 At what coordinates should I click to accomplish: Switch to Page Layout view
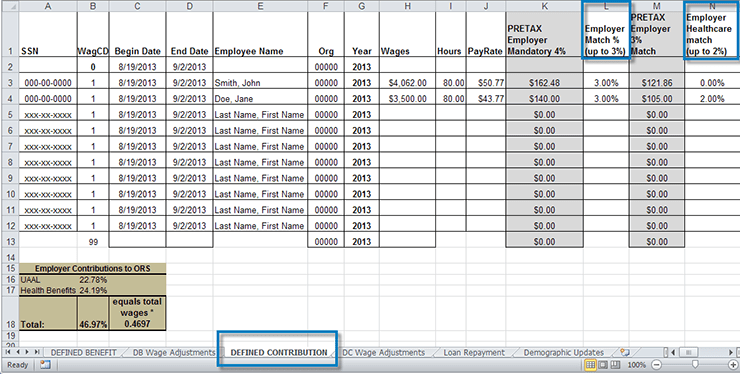[603, 365]
